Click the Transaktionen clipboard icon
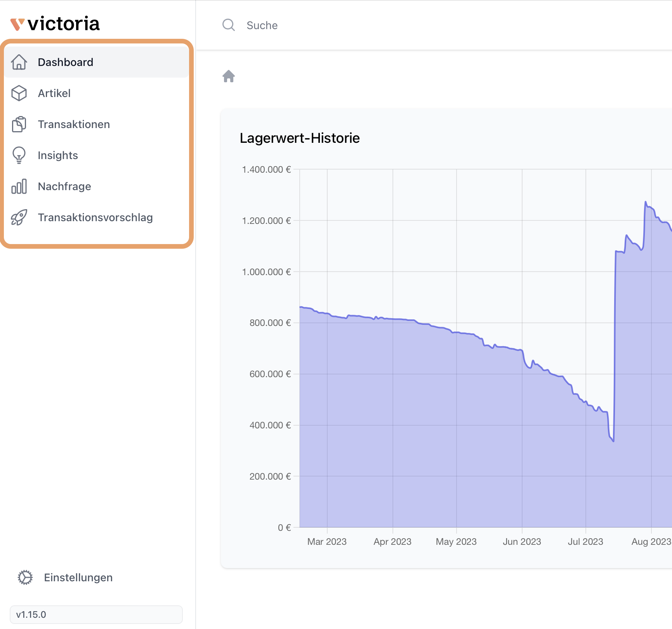 19,124
